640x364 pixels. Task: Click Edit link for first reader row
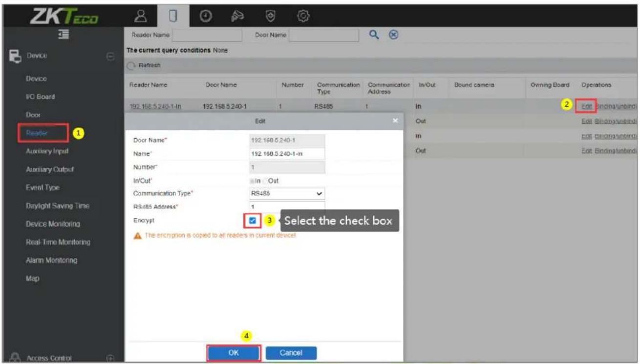pyautogui.click(x=587, y=105)
